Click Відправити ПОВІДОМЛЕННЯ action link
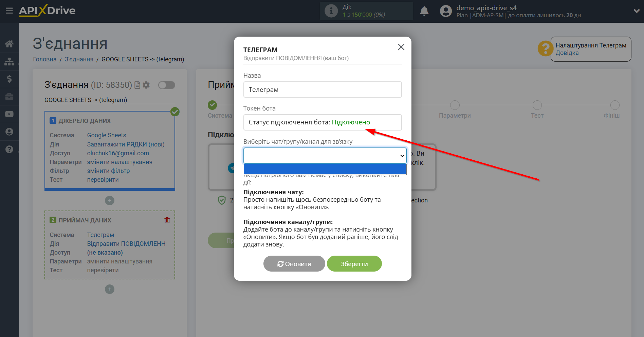The image size is (644, 337). (x=127, y=244)
